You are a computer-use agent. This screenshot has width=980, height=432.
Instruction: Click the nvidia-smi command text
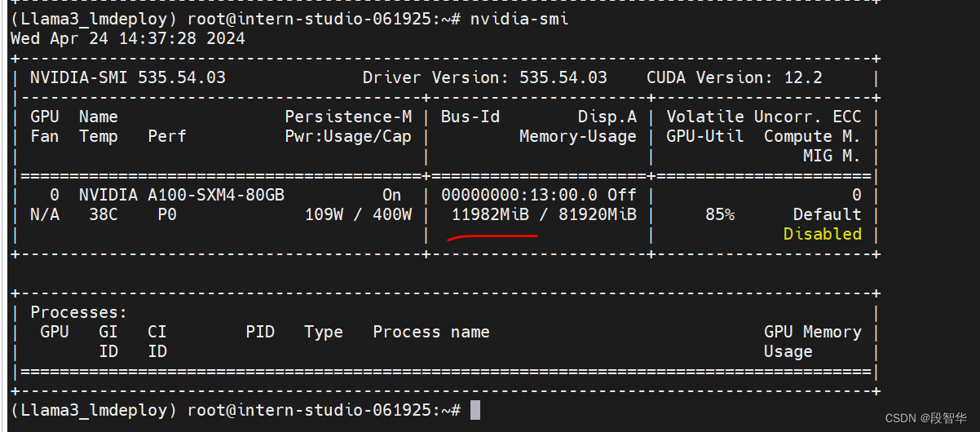[x=519, y=19]
